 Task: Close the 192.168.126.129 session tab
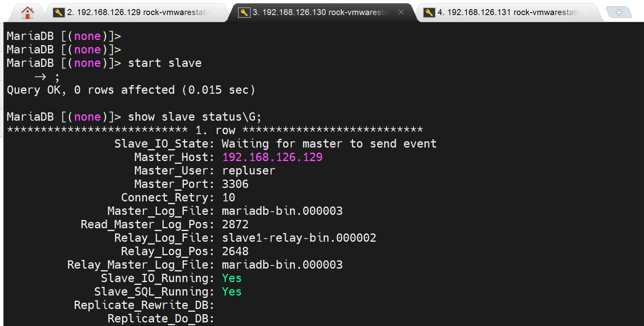(x=216, y=12)
